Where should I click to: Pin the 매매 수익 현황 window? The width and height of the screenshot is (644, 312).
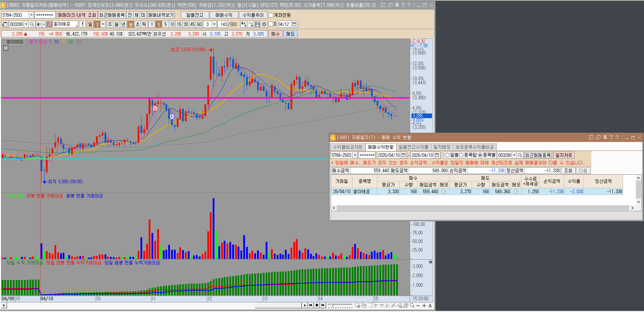click(x=605, y=137)
